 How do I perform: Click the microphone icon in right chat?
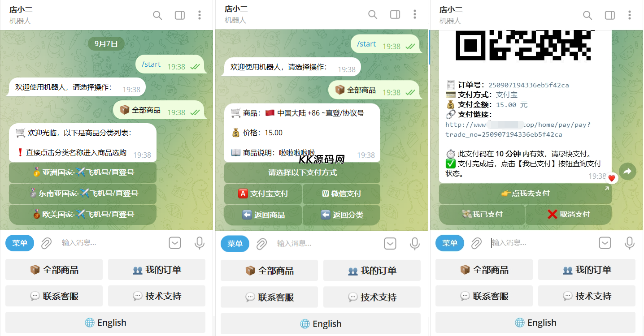[630, 243]
